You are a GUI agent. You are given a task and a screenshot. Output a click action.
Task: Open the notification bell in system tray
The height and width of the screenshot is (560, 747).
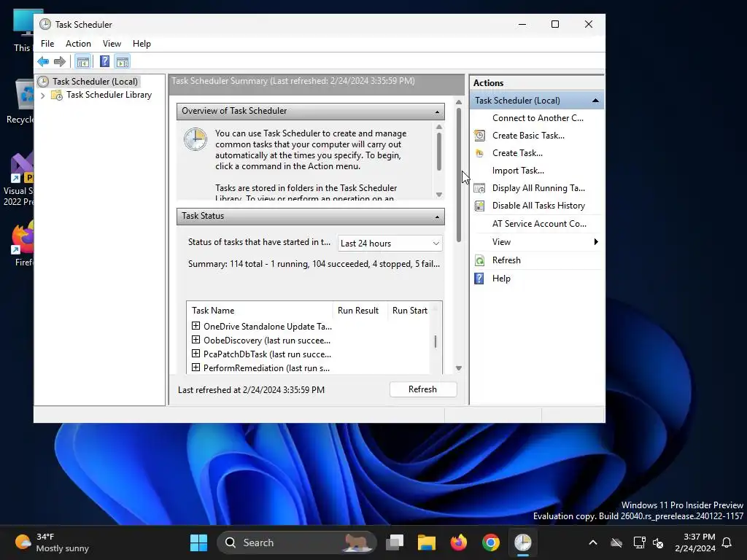[727, 542]
